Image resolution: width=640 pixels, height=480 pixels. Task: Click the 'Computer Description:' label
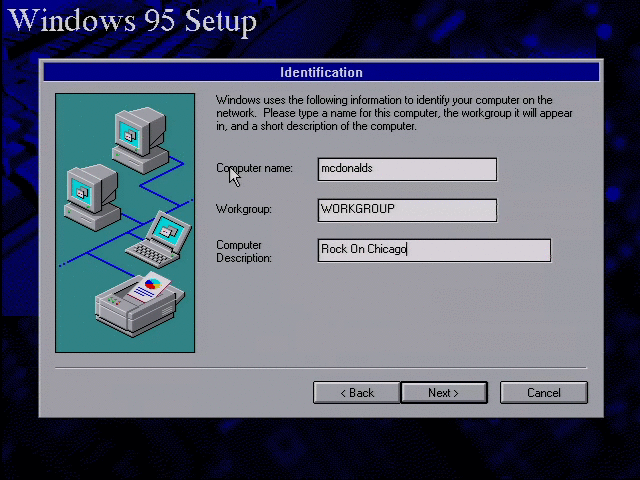244,251
